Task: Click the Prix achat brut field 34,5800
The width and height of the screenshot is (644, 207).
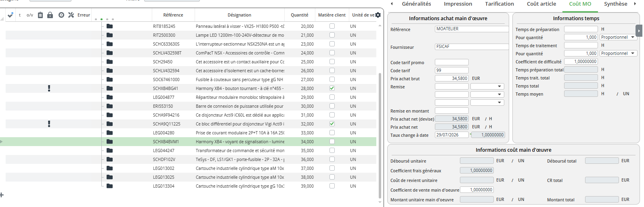Action: 452,78
